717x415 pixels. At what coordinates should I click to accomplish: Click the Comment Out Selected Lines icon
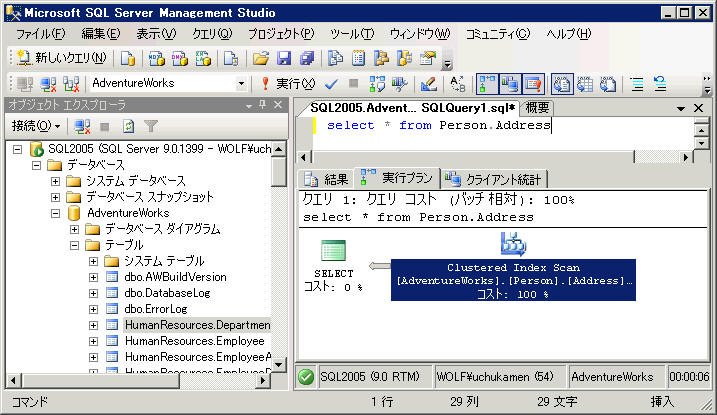click(637, 84)
